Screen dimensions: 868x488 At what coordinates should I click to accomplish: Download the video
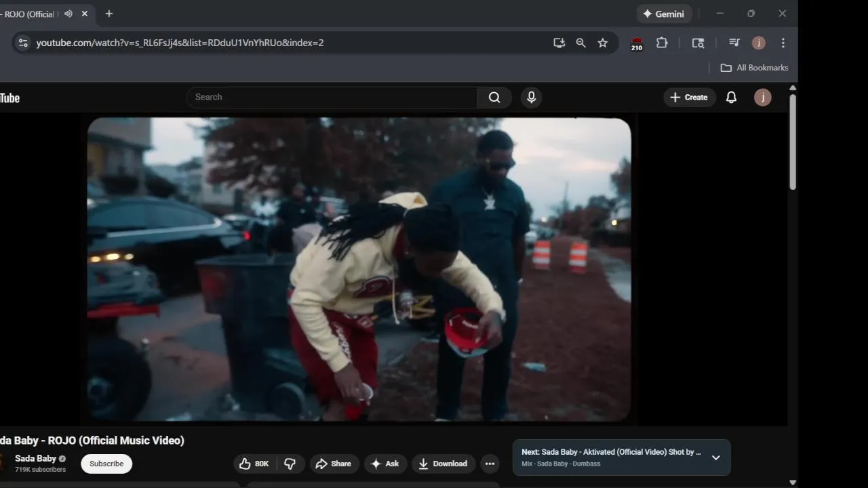coord(443,464)
